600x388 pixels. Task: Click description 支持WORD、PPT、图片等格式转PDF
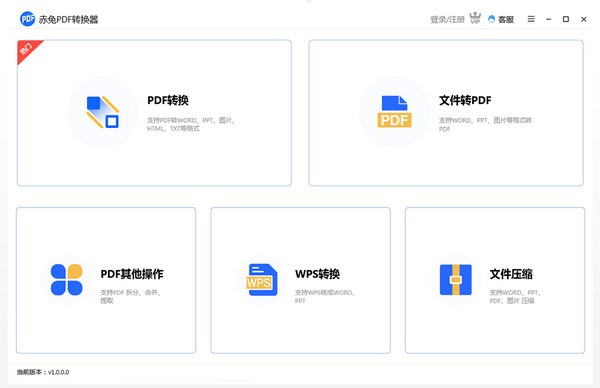(485, 124)
